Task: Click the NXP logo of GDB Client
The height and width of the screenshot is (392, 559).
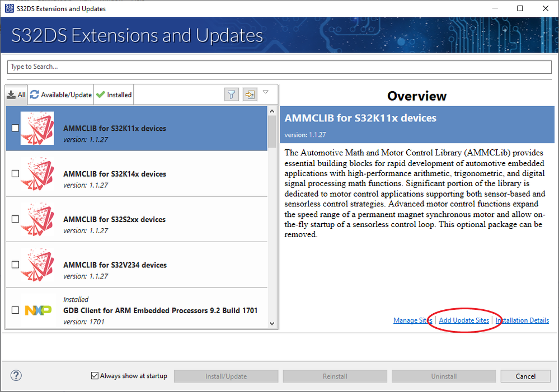Action: pos(38,310)
